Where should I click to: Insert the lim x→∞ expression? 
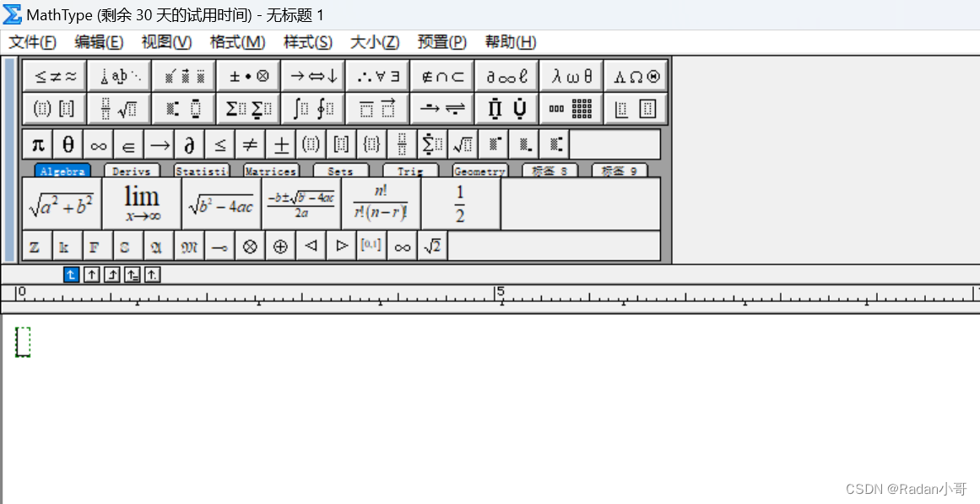[142, 203]
